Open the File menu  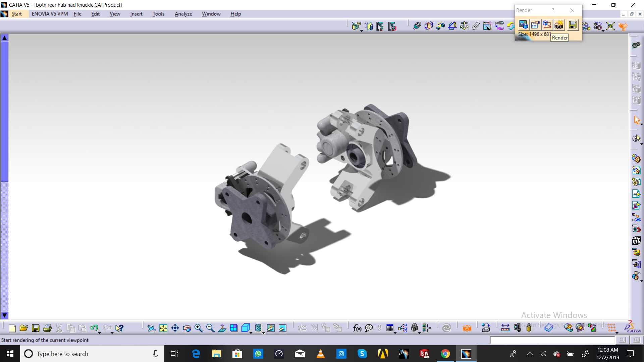pos(77,14)
